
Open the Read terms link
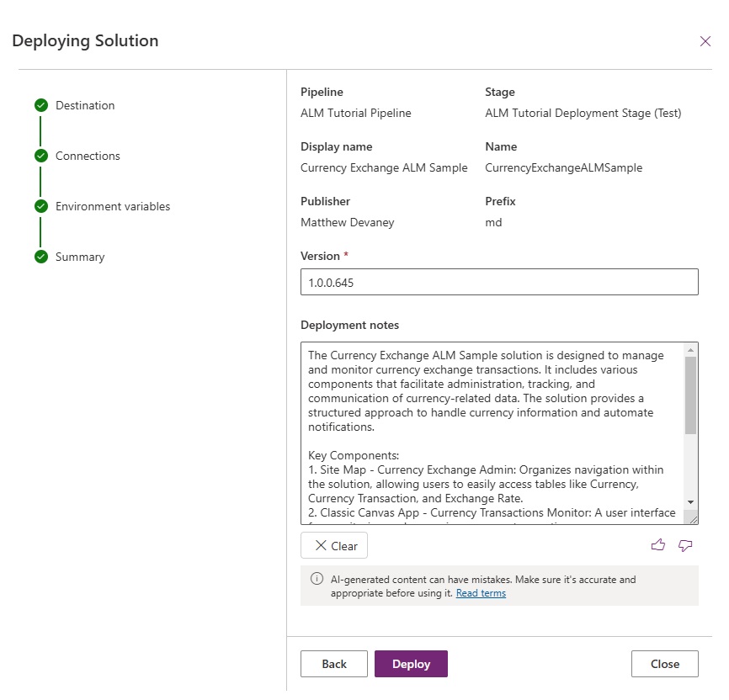(x=481, y=593)
